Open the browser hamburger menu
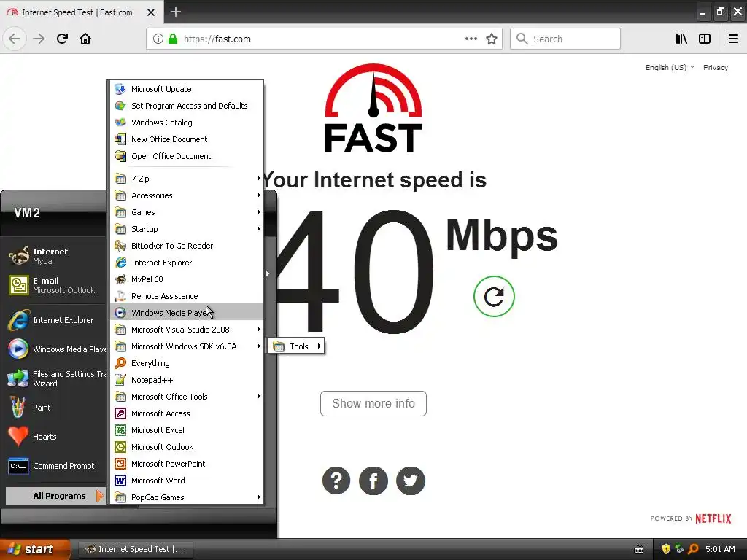Image resolution: width=747 pixels, height=560 pixels. [x=733, y=39]
